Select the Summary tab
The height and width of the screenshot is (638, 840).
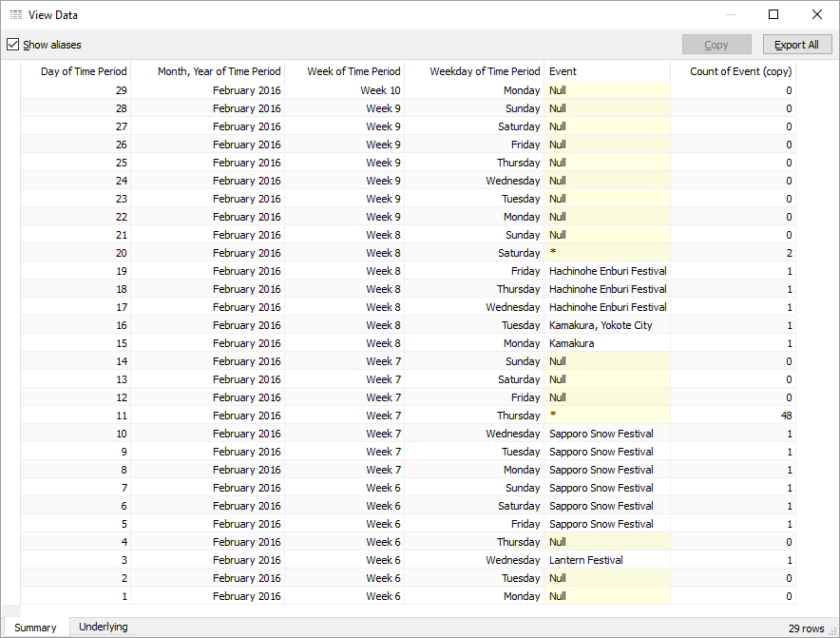(x=35, y=628)
